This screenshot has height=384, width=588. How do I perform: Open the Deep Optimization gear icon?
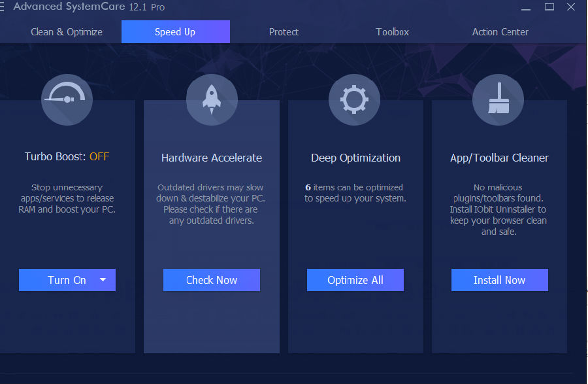coord(355,99)
